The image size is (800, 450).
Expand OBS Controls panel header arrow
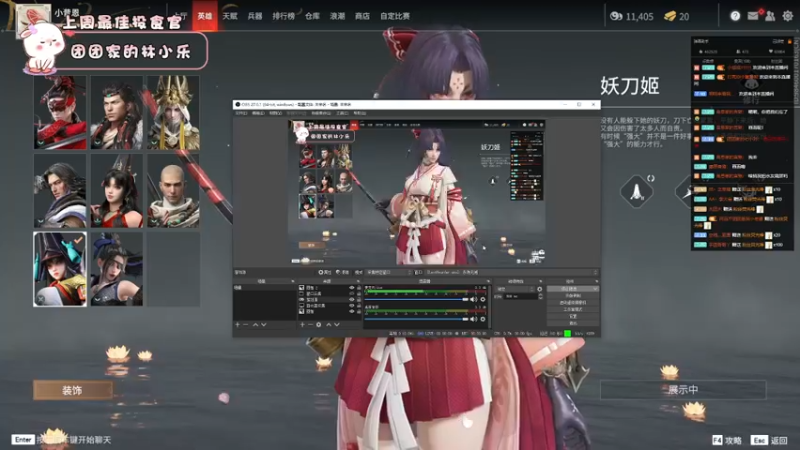coord(597,281)
